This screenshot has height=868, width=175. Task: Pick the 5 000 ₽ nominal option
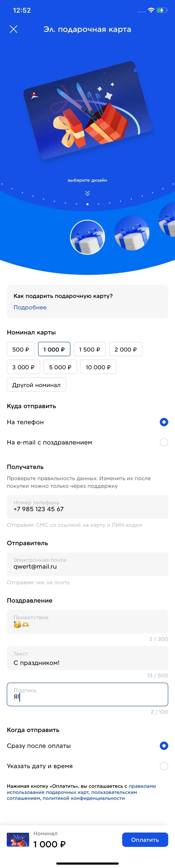click(x=60, y=367)
